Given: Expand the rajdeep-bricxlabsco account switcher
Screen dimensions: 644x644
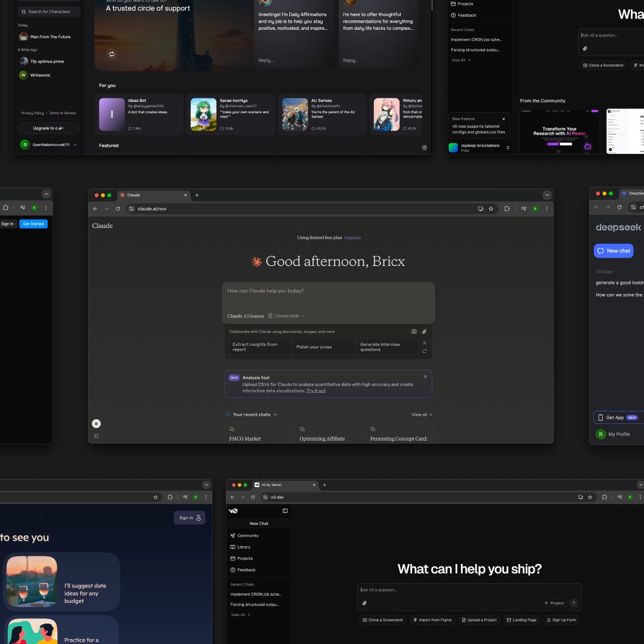Looking at the screenshot, I should 508,147.
